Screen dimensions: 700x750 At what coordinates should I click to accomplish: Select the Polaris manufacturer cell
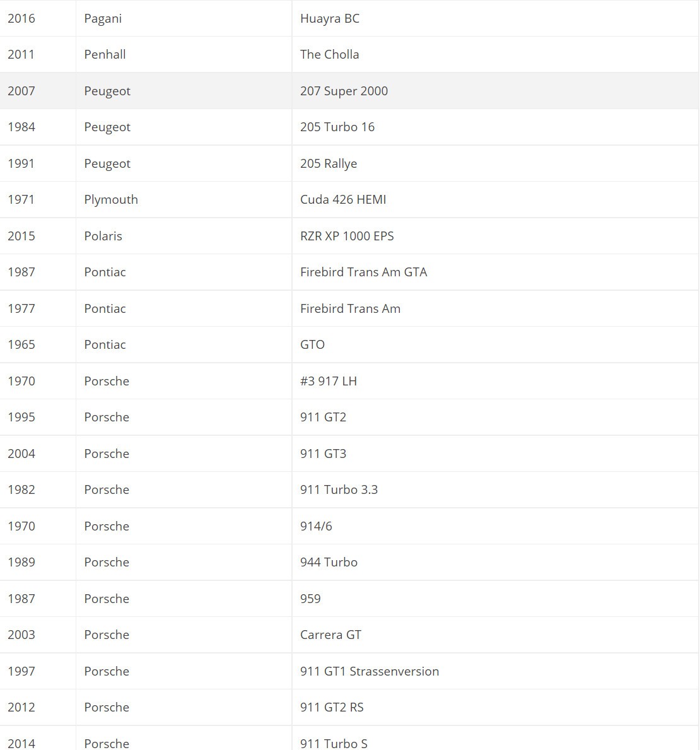click(103, 236)
